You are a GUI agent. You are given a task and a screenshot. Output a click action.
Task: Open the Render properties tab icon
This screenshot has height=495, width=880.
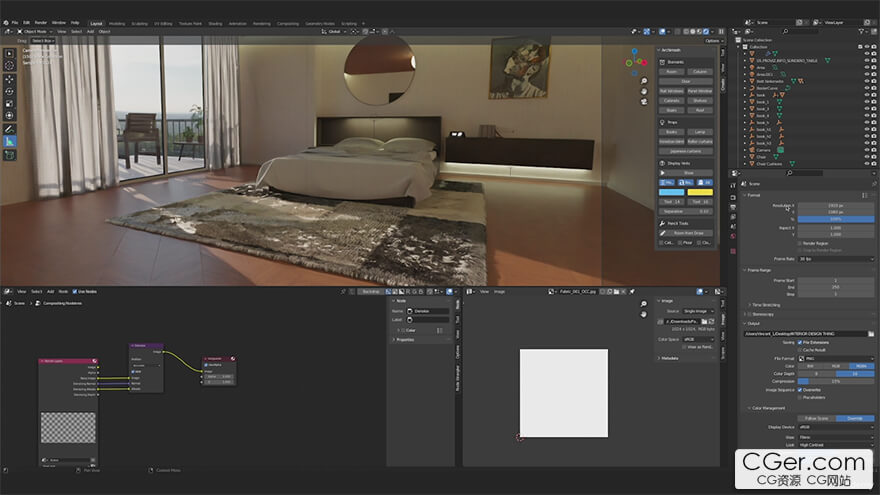[x=733, y=198]
